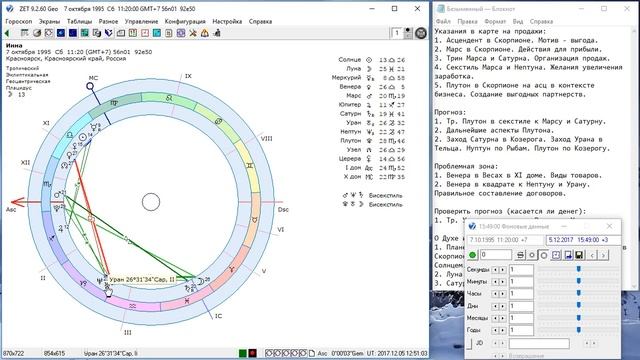
Task: Click the black floppy disk save icon
Action: 579,255
